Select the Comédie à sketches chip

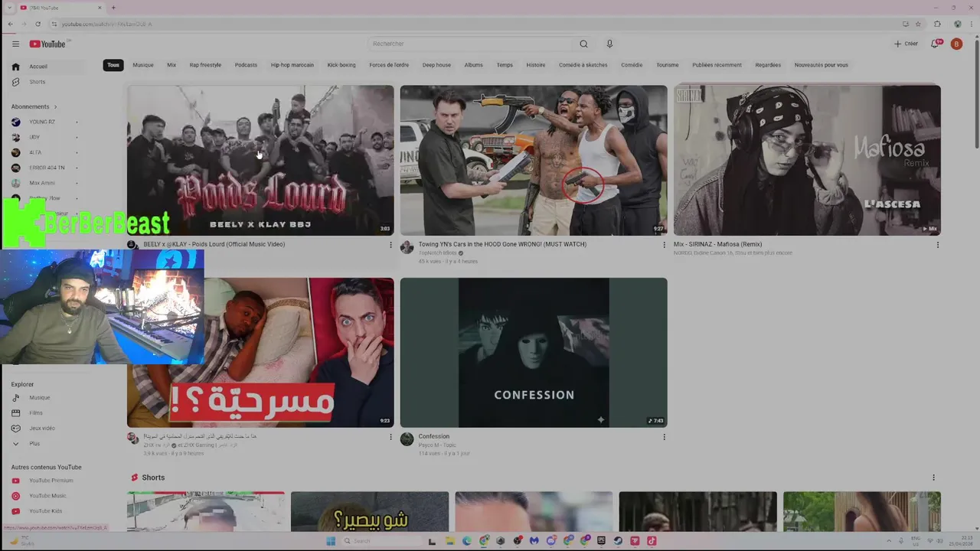point(583,65)
